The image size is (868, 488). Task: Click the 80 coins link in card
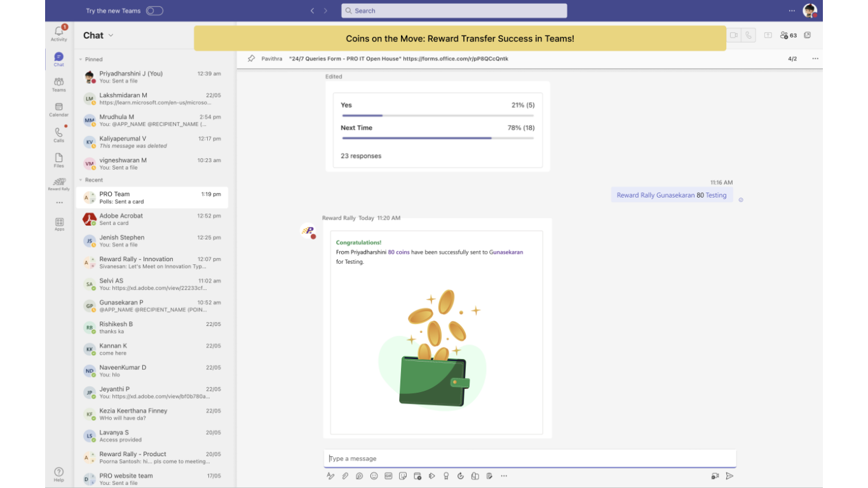click(398, 252)
